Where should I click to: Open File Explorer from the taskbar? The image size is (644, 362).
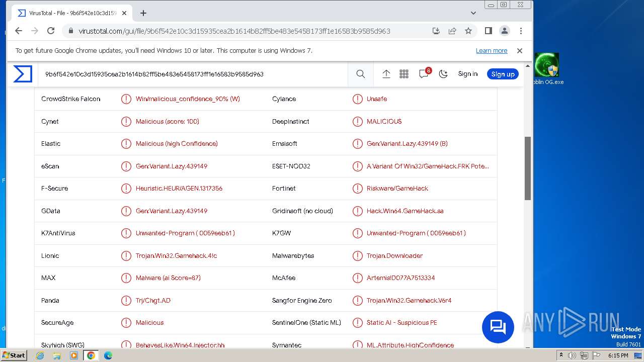click(x=57, y=355)
